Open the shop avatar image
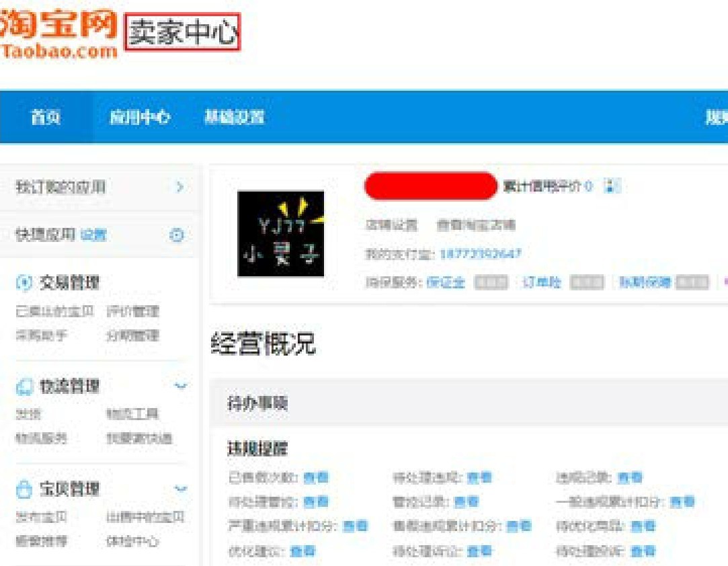 coord(280,233)
